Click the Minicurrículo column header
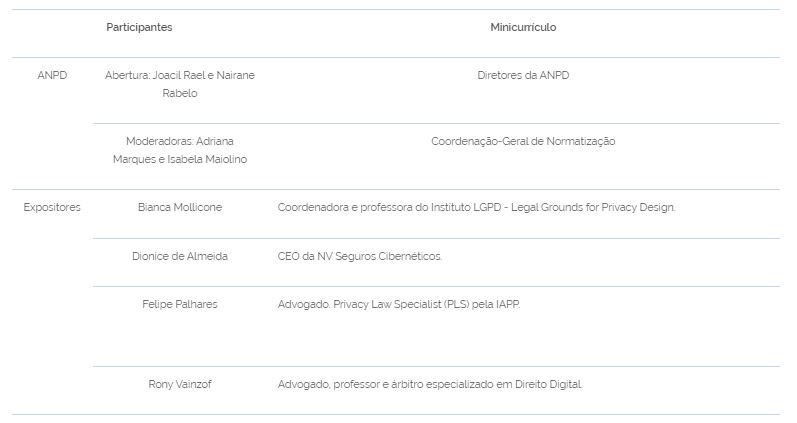 click(523, 28)
